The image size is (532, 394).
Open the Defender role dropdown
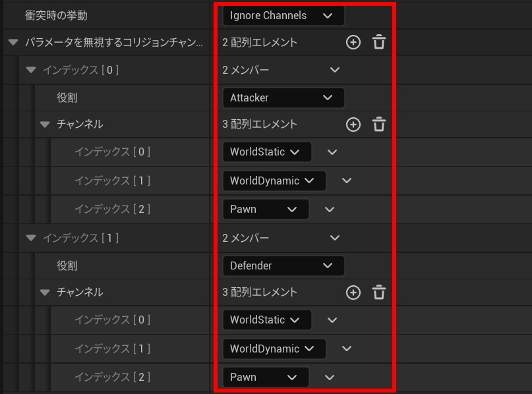click(283, 266)
